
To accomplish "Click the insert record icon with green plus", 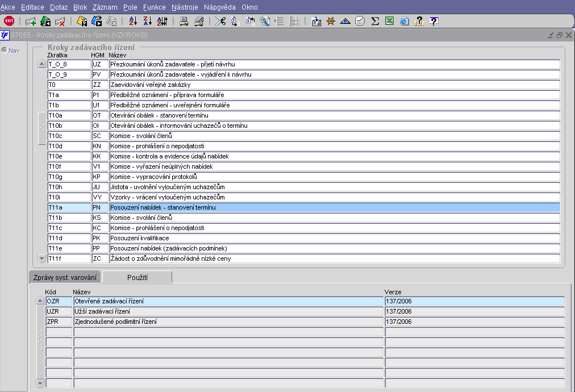I will point(31,21).
